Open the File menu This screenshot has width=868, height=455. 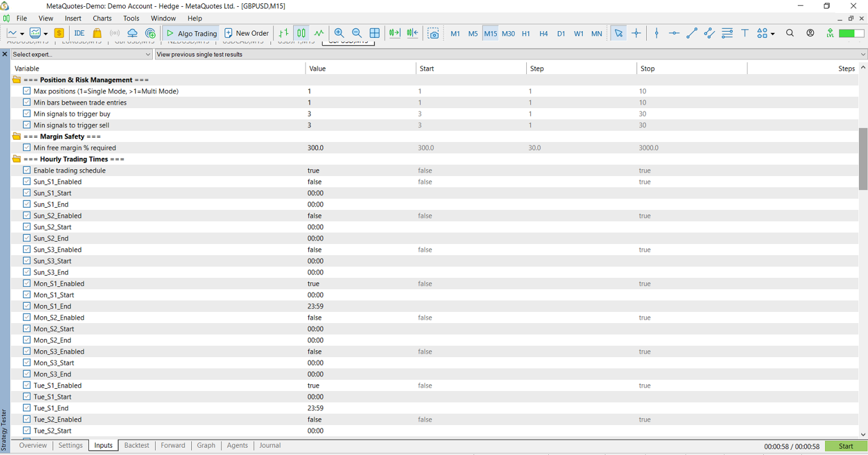(22, 18)
